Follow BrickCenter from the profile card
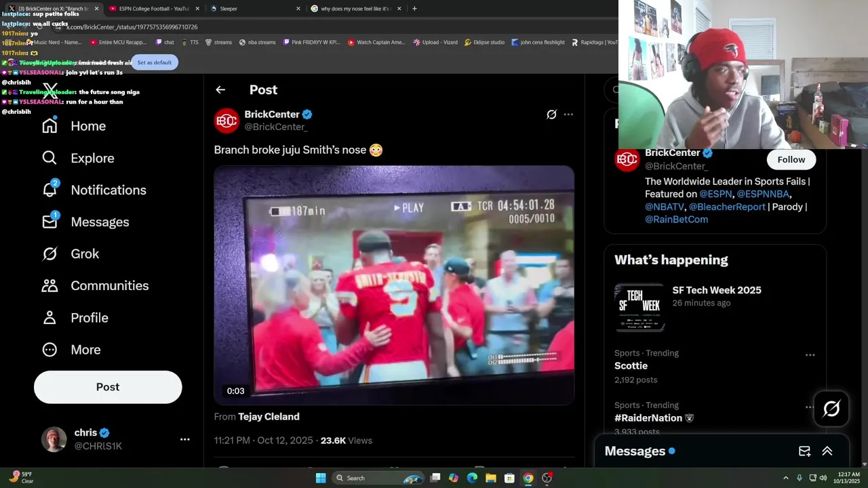The image size is (868, 488). pyautogui.click(x=791, y=159)
